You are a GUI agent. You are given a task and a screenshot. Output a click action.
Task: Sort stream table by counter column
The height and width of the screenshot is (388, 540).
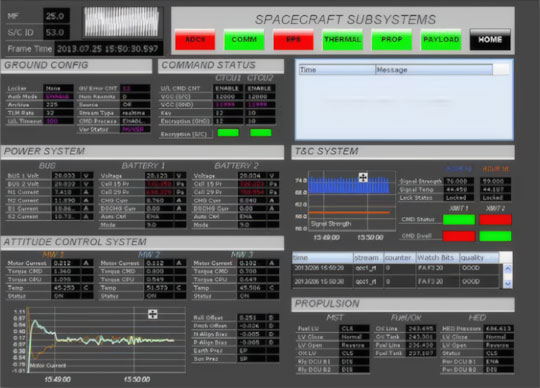[399, 258]
